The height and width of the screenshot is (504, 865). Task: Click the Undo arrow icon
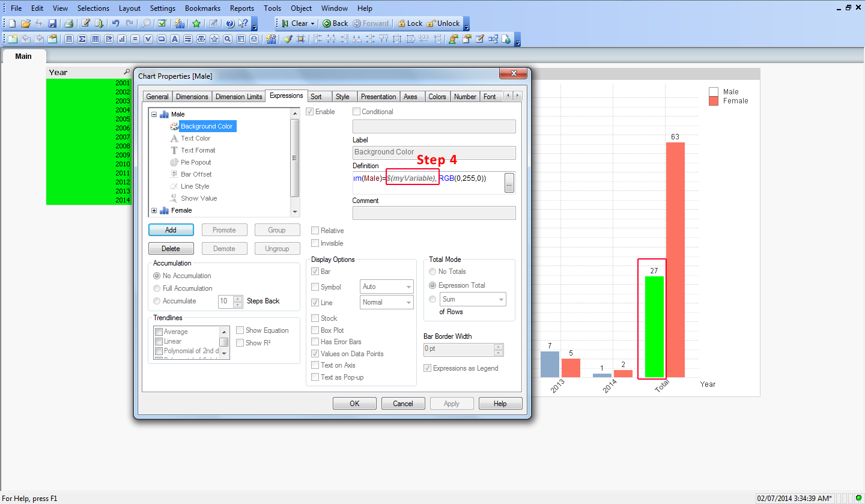pyautogui.click(x=115, y=23)
